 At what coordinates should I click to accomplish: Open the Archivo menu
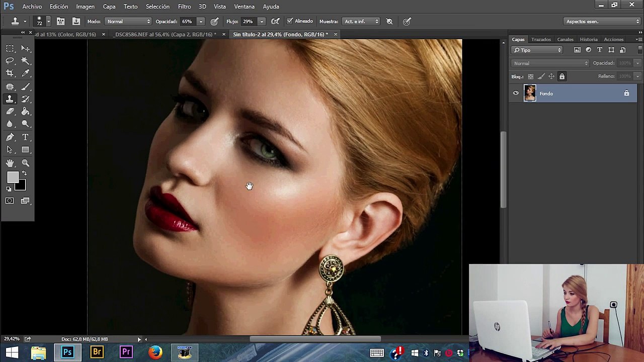pos(32,7)
